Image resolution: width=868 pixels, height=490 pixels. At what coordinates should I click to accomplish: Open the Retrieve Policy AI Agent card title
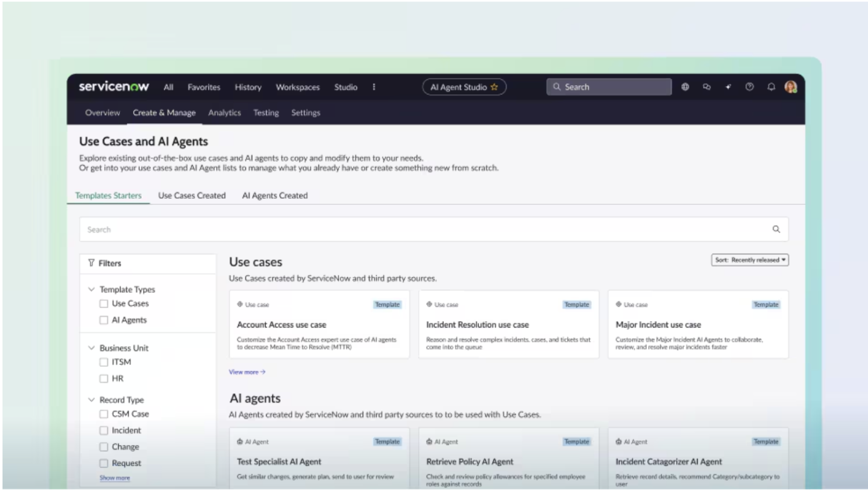[x=470, y=462]
